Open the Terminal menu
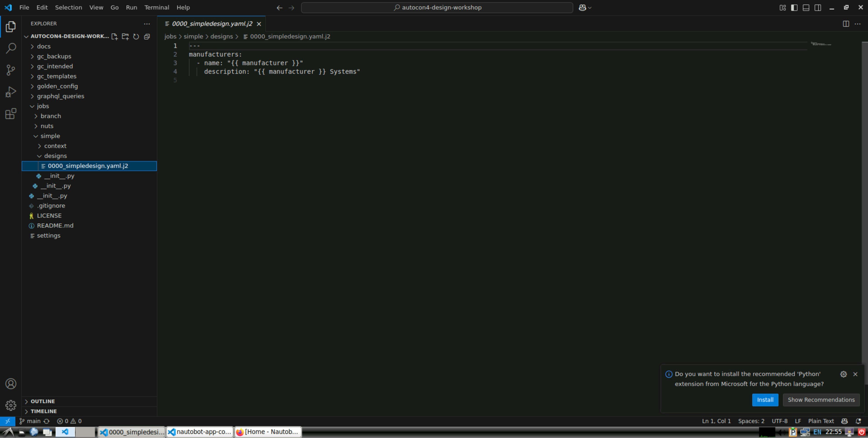The image size is (868, 438). tap(156, 7)
